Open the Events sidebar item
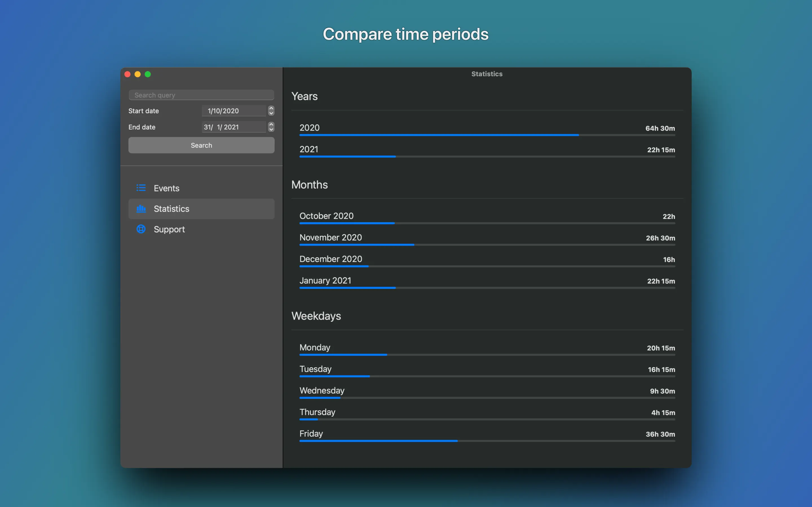812x507 pixels. point(167,188)
